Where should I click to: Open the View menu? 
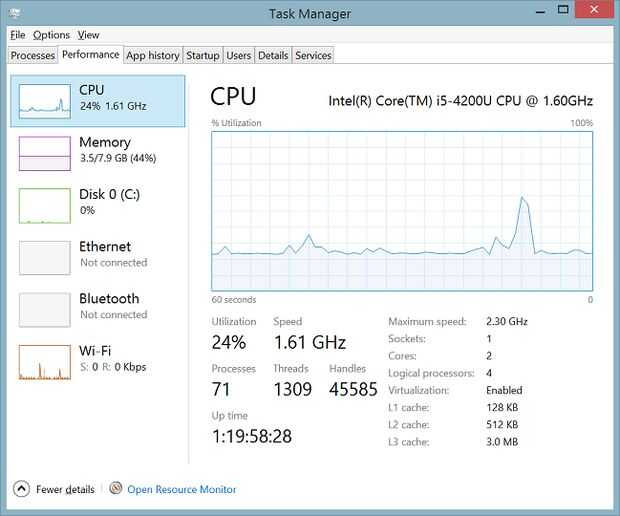click(88, 35)
